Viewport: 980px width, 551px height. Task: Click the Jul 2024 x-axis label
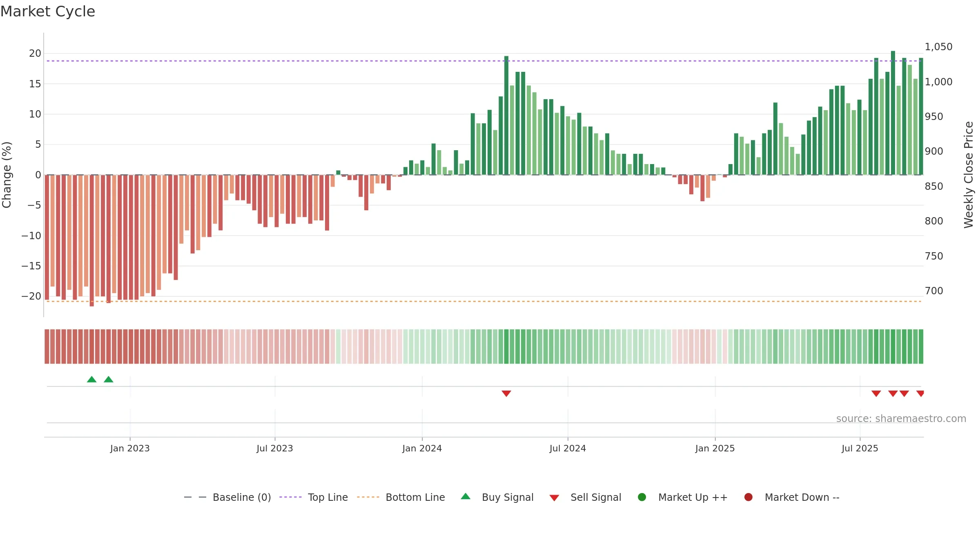click(x=568, y=448)
